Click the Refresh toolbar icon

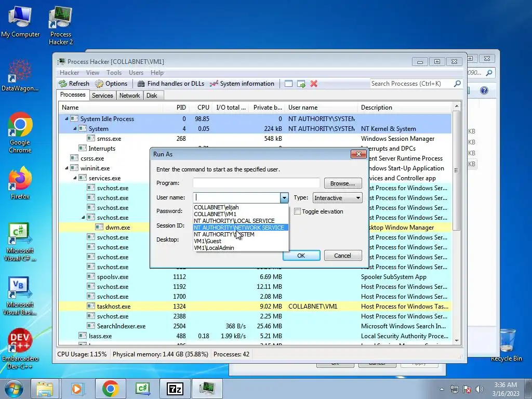[74, 84]
